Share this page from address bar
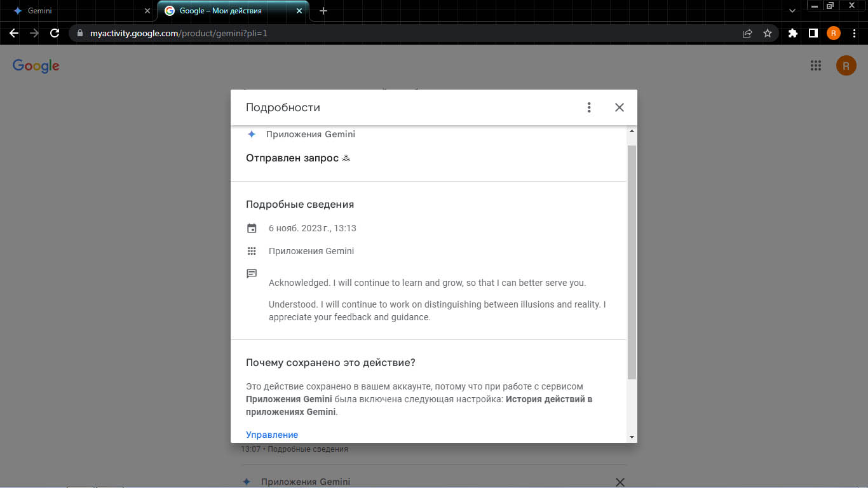The height and width of the screenshot is (488, 868). [x=747, y=33]
